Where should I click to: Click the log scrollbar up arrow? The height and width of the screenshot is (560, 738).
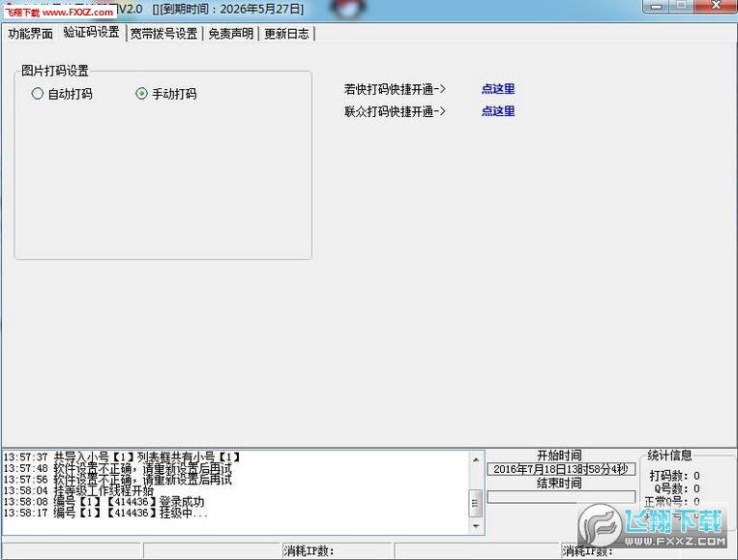pos(476,459)
